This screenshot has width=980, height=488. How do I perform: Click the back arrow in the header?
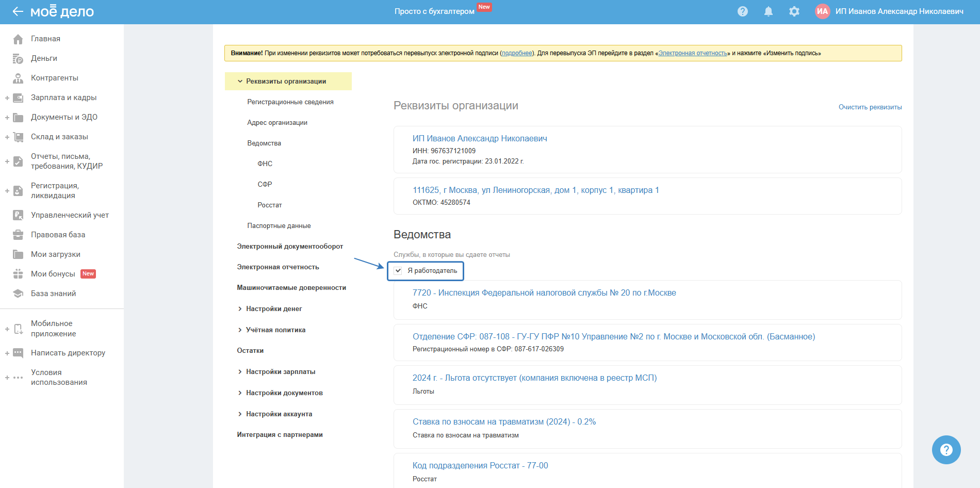[x=18, y=11]
